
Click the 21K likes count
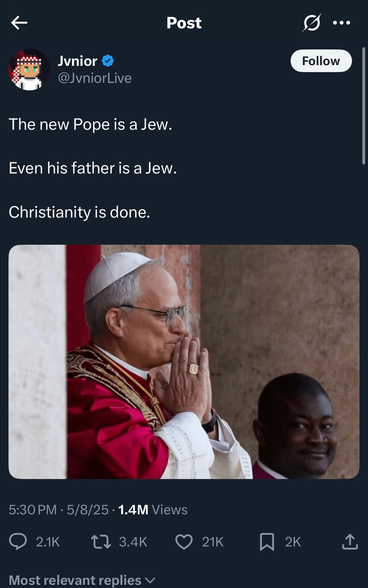coord(213,542)
